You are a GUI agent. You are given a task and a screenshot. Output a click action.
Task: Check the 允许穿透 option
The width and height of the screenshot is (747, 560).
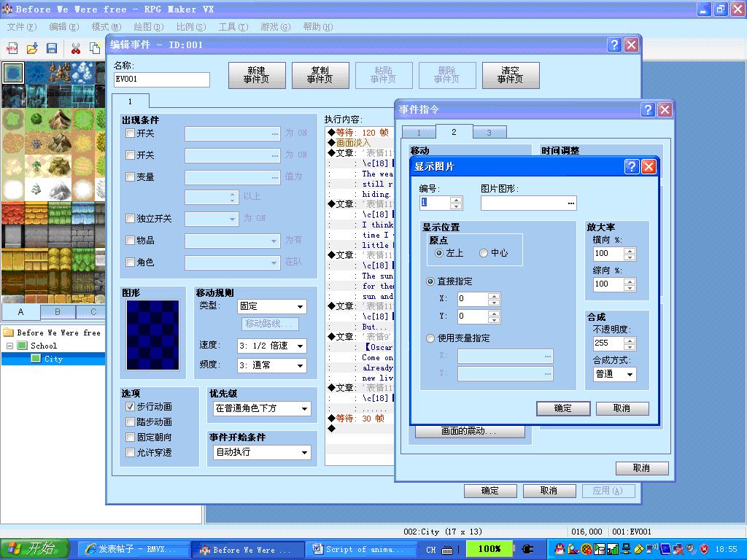click(130, 452)
